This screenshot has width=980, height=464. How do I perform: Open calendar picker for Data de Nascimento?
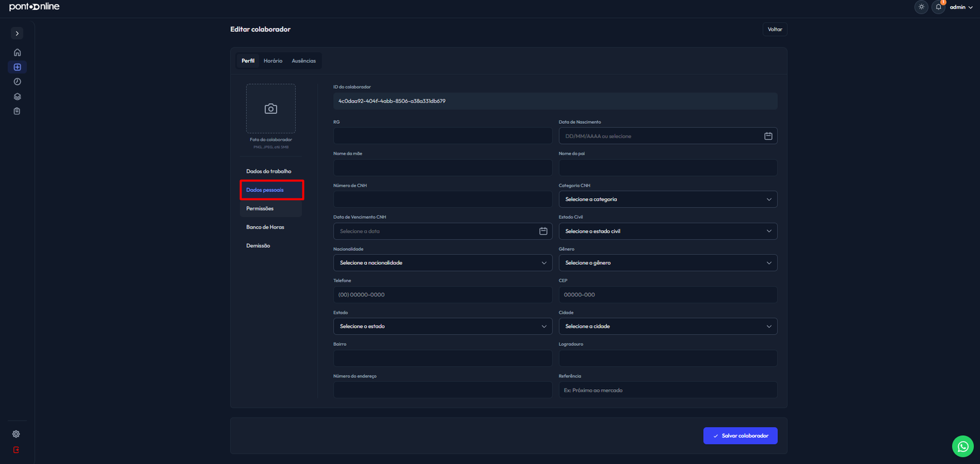coord(768,136)
